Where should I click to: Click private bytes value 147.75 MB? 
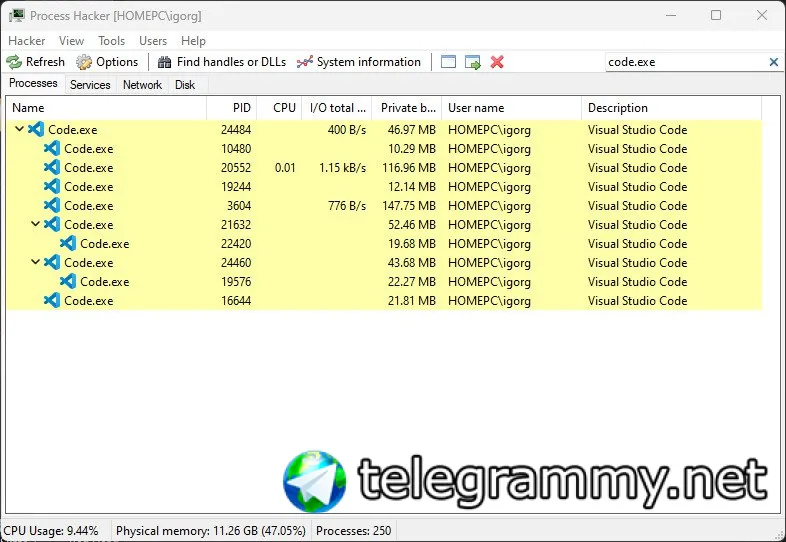pyautogui.click(x=409, y=206)
